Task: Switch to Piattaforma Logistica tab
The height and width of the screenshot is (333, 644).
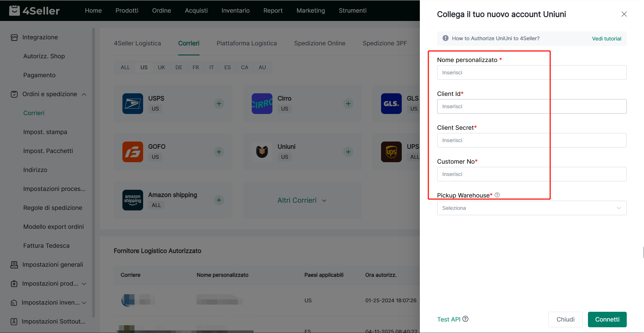Action: pos(247,43)
